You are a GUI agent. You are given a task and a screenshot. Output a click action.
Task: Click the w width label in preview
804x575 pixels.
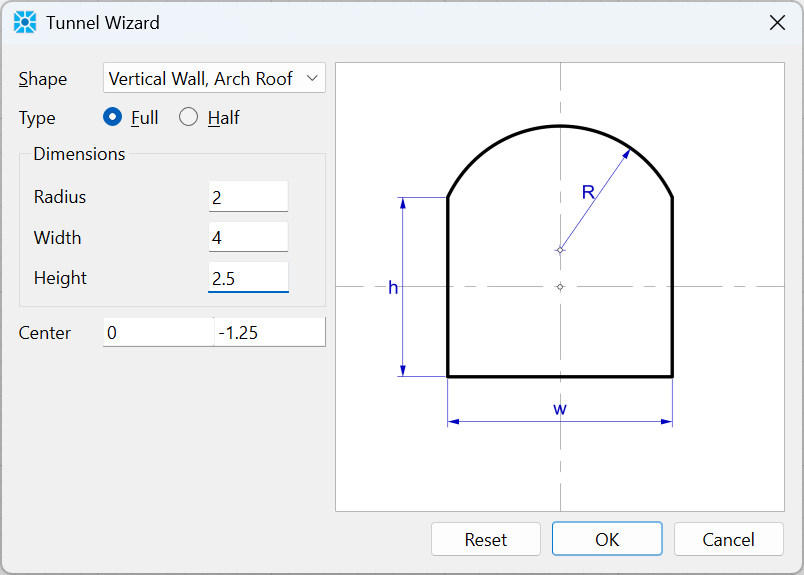560,409
